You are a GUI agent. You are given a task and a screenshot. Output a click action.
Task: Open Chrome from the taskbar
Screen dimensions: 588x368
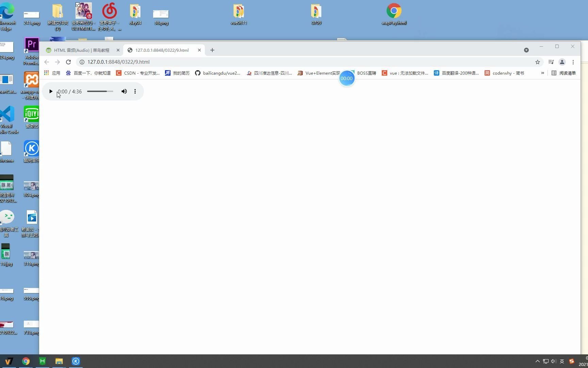[x=26, y=361]
